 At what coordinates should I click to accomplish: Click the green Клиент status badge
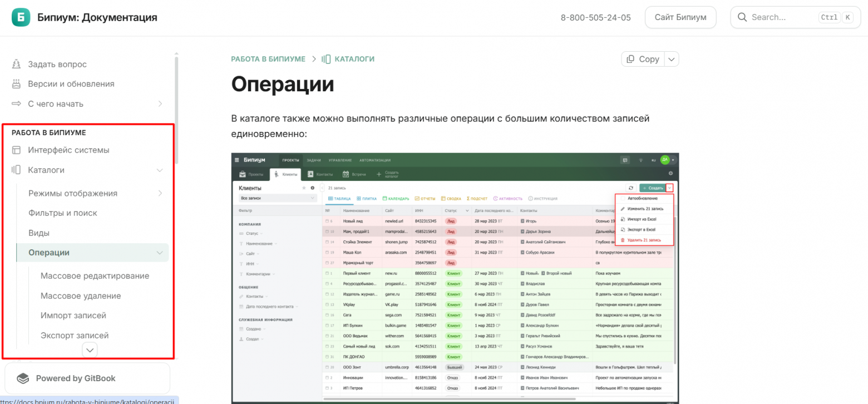click(453, 274)
